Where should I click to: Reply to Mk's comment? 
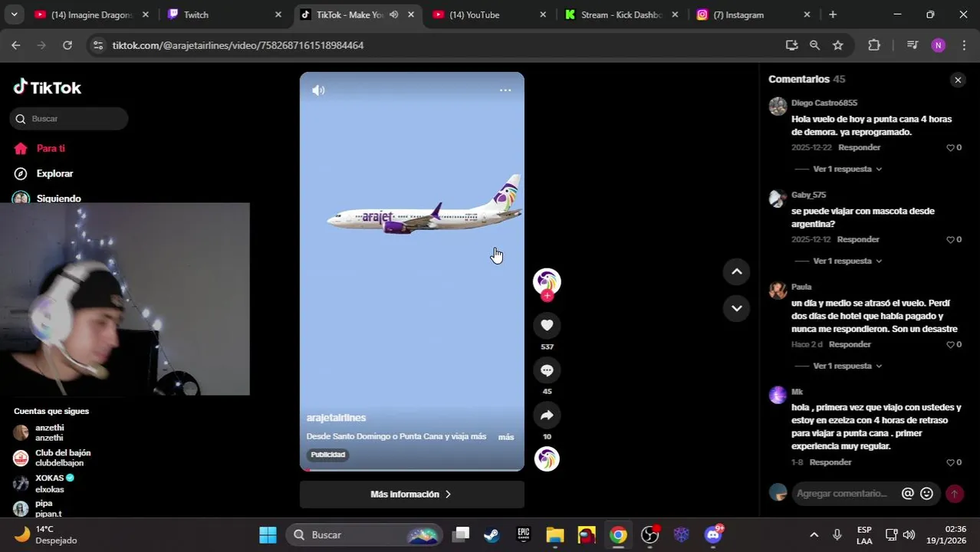pyautogui.click(x=830, y=462)
